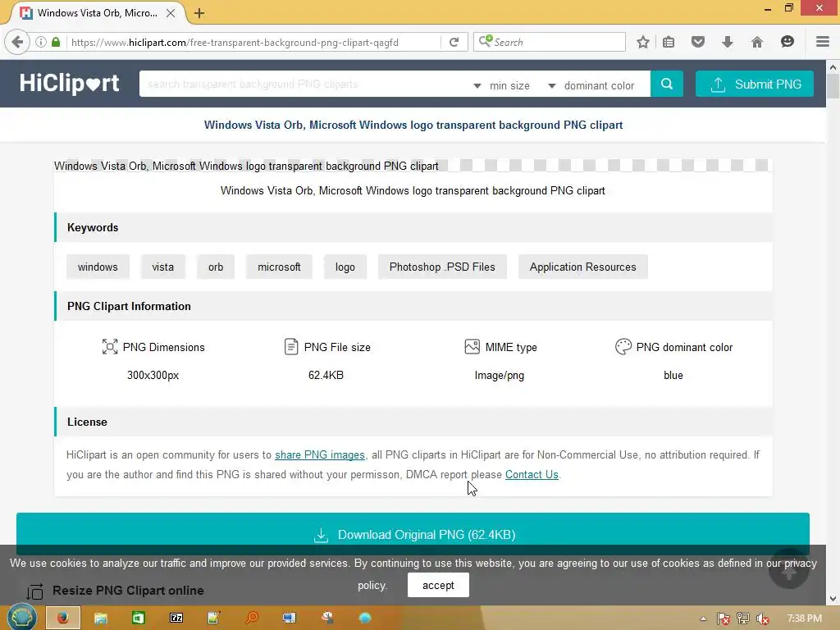
Task: Open the Windows Start orb
Action: coord(21,617)
